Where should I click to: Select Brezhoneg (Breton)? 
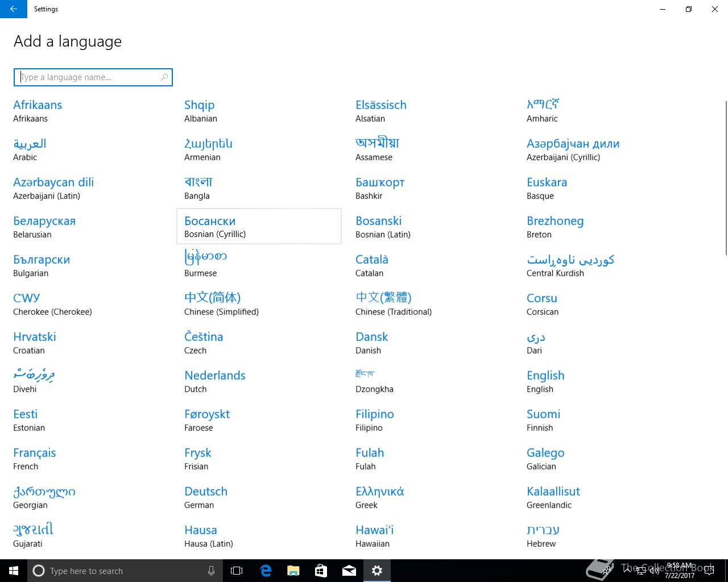tap(601, 226)
